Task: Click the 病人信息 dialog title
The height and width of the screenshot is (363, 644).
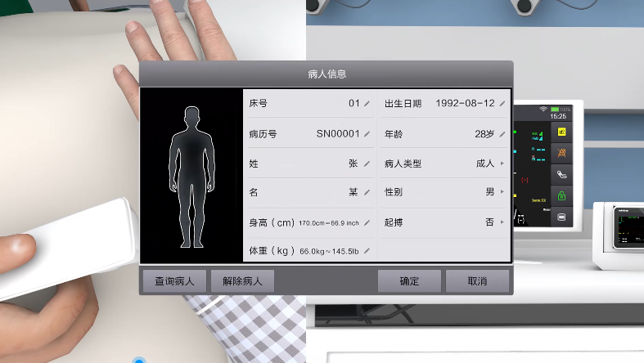Action: point(327,74)
